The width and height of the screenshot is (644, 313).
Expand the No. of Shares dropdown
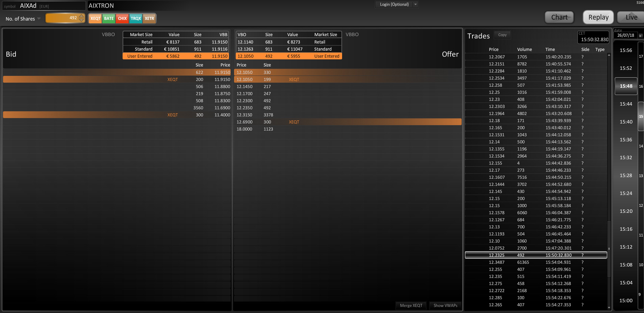[x=39, y=19]
